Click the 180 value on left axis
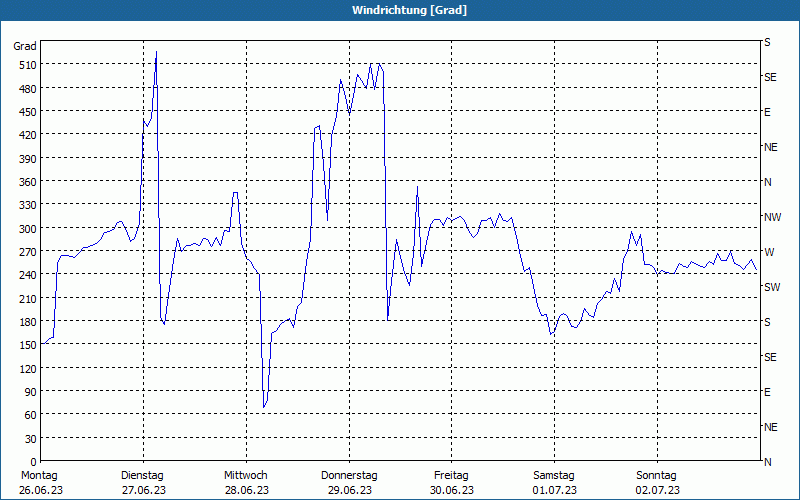This screenshot has height=500, width=800. click(x=28, y=322)
